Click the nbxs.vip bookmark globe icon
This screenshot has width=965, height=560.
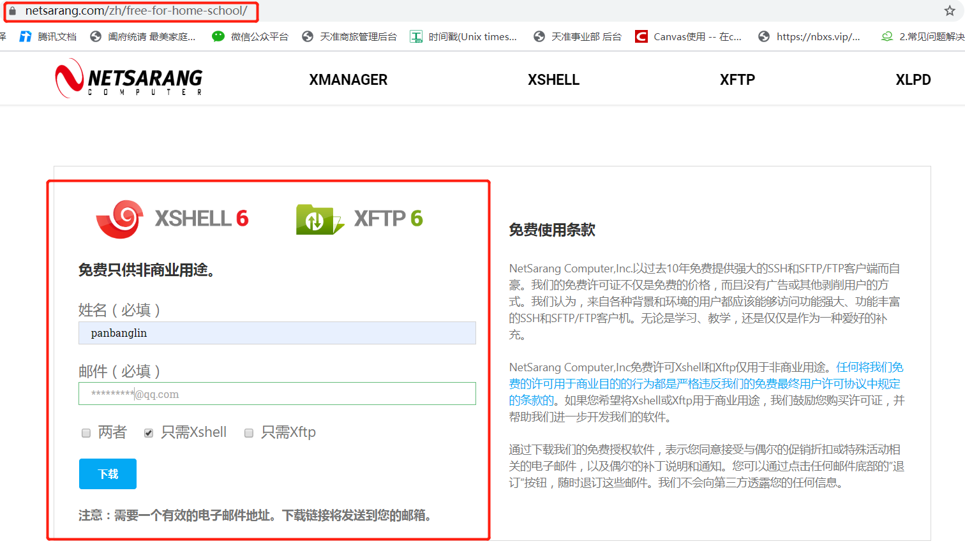pyautogui.click(x=763, y=36)
